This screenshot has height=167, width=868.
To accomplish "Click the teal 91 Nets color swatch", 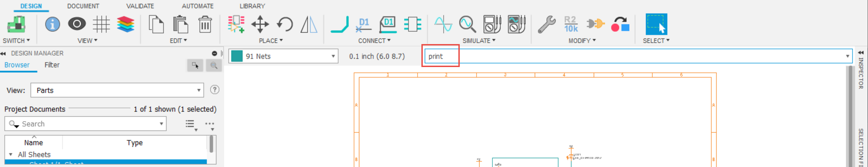I will [237, 56].
